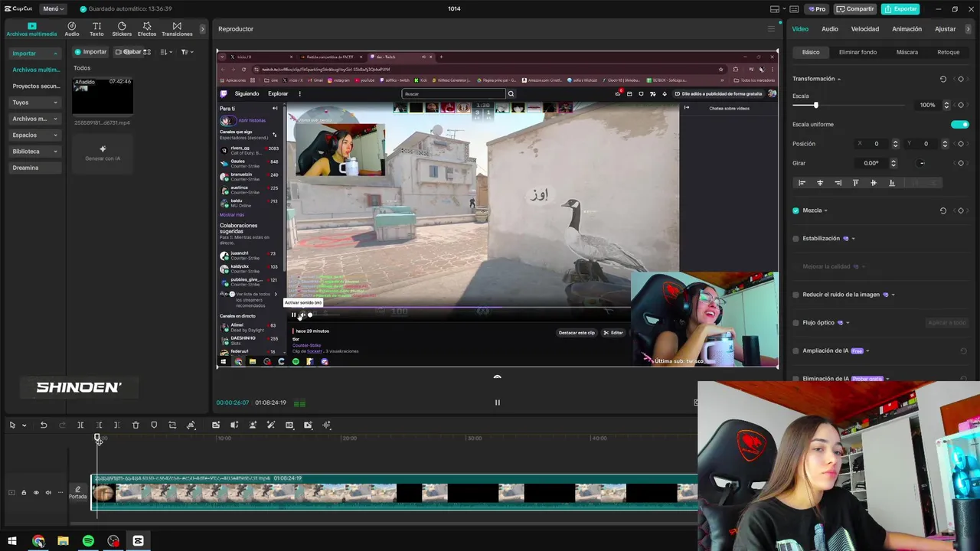Adjust the Escala slider

[x=816, y=105]
